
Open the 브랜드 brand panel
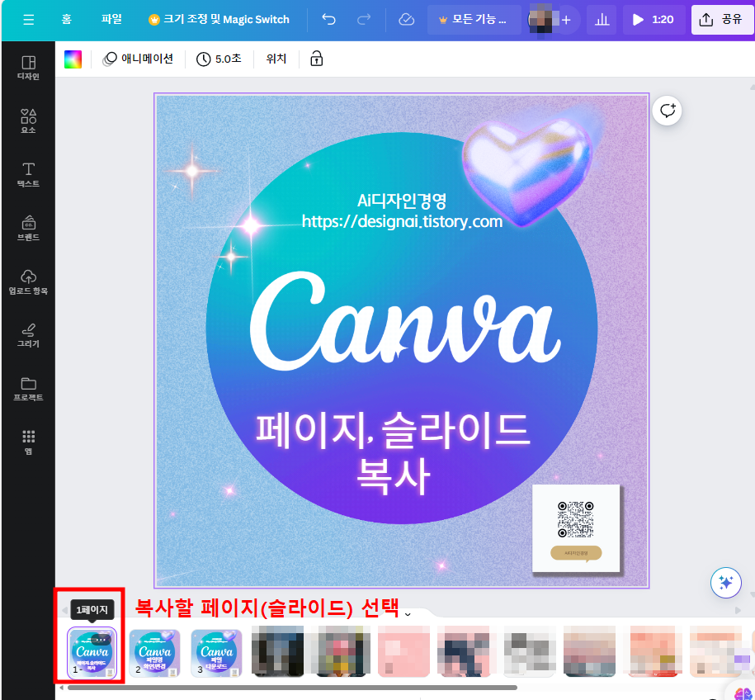tap(28, 228)
